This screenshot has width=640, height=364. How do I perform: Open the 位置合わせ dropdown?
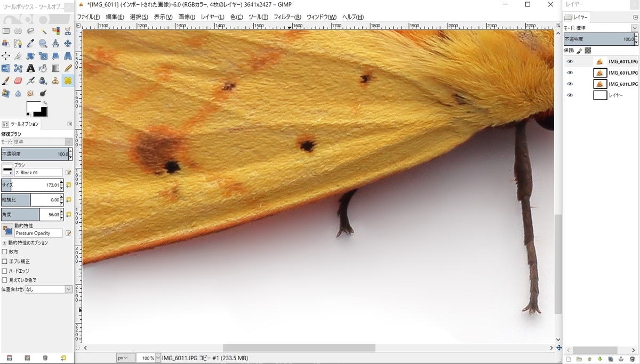coord(49,289)
